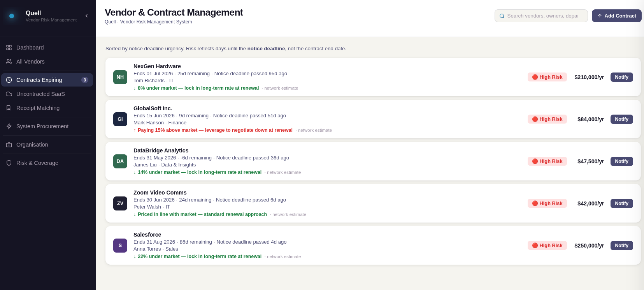The width and height of the screenshot is (644, 290).
Task: Click High Risk badge on Zoom Video Comms
Action: pos(547,203)
